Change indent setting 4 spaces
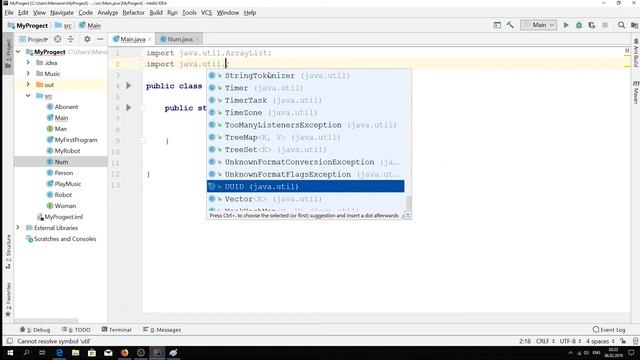The height and width of the screenshot is (360, 640). click(600, 341)
